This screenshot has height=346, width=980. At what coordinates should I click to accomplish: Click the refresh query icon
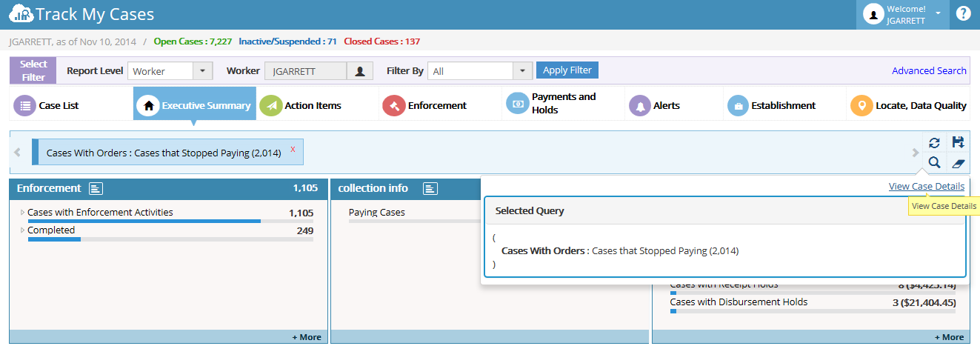click(x=934, y=142)
